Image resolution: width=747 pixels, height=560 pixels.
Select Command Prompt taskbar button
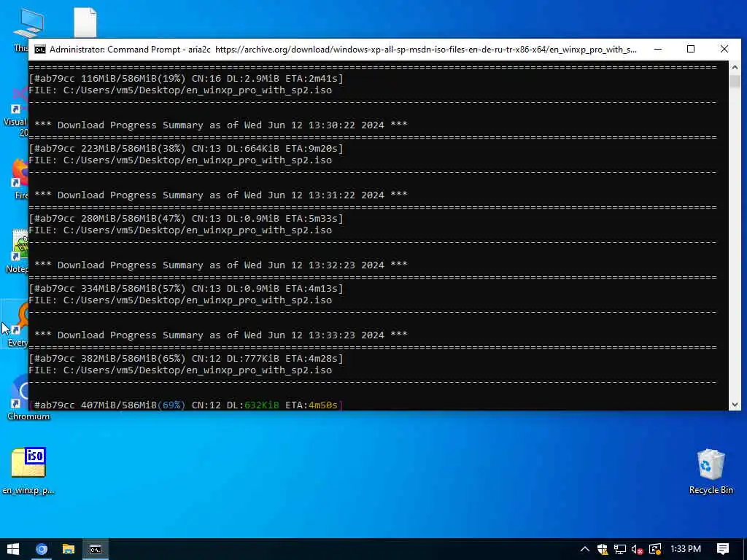click(x=96, y=549)
